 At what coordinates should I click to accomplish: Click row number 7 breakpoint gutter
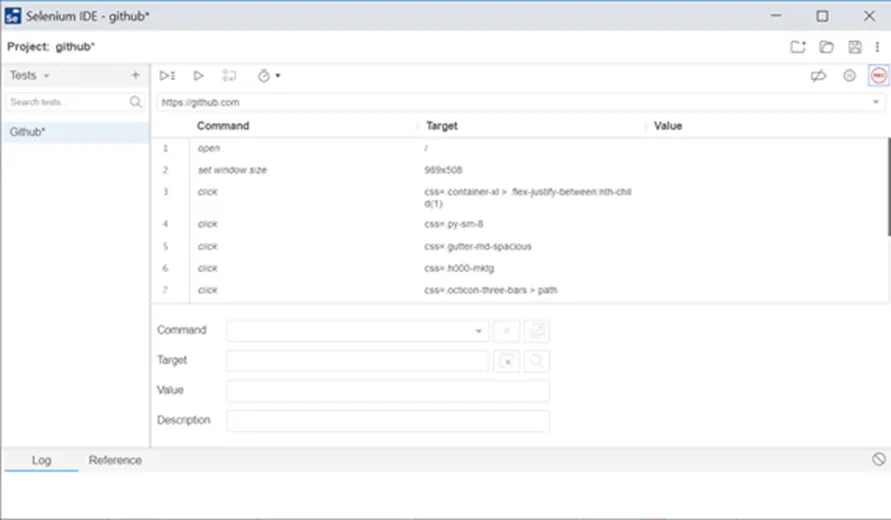tap(165, 290)
